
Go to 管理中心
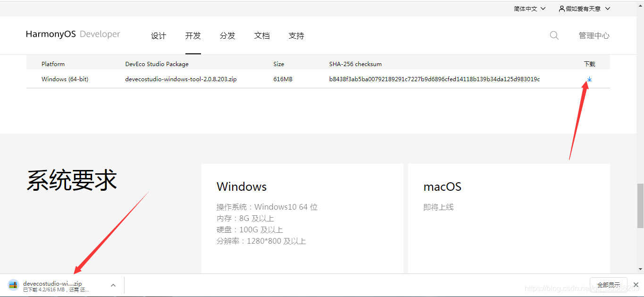click(x=594, y=35)
